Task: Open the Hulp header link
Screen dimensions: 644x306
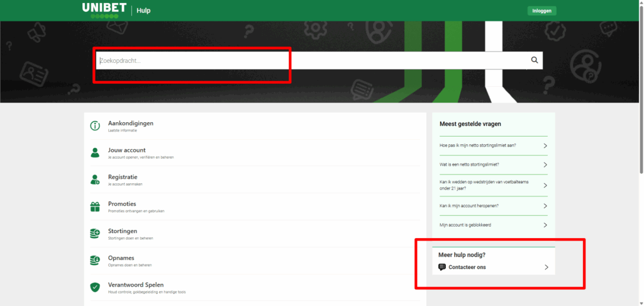Action: 143,11
